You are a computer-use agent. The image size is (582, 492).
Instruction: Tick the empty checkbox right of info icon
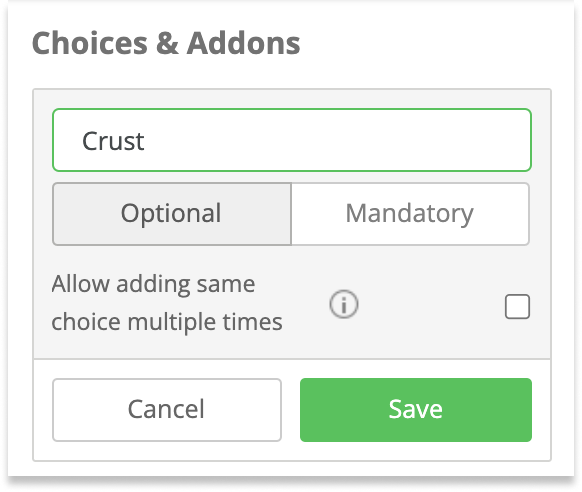(517, 306)
